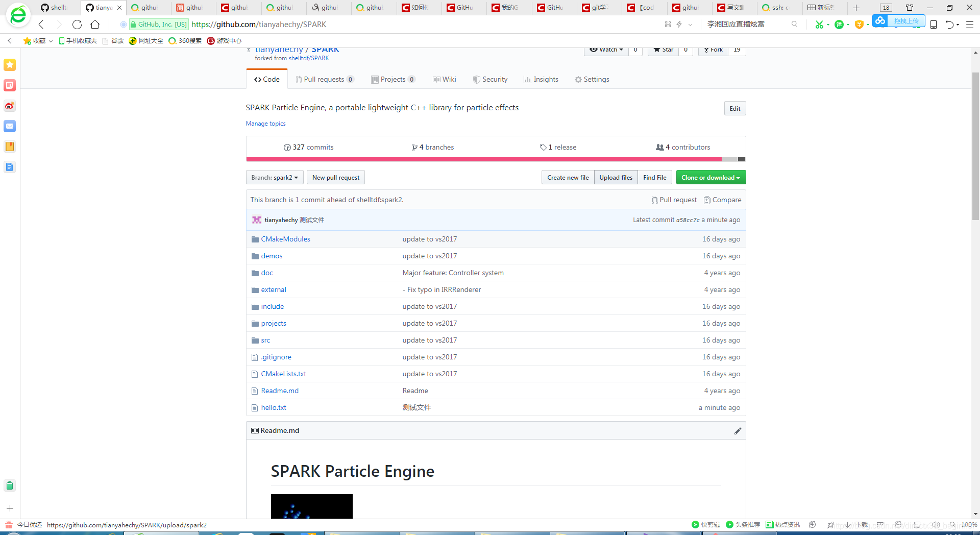Image resolution: width=980 pixels, height=535 pixels.
Task: Open shelltdf/SPARK upstream link
Action: tap(309, 58)
